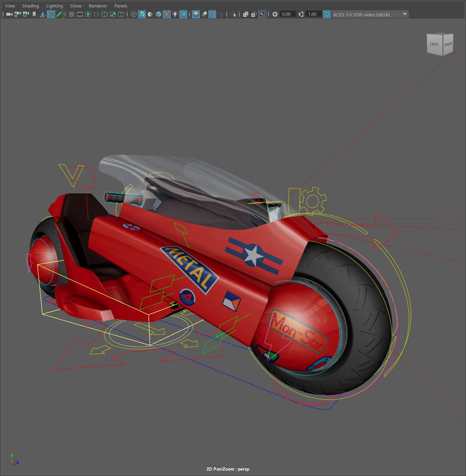The width and height of the screenshot is (466, 476).
Task: Click the Lock Camera icon
Action: [17, 14]
